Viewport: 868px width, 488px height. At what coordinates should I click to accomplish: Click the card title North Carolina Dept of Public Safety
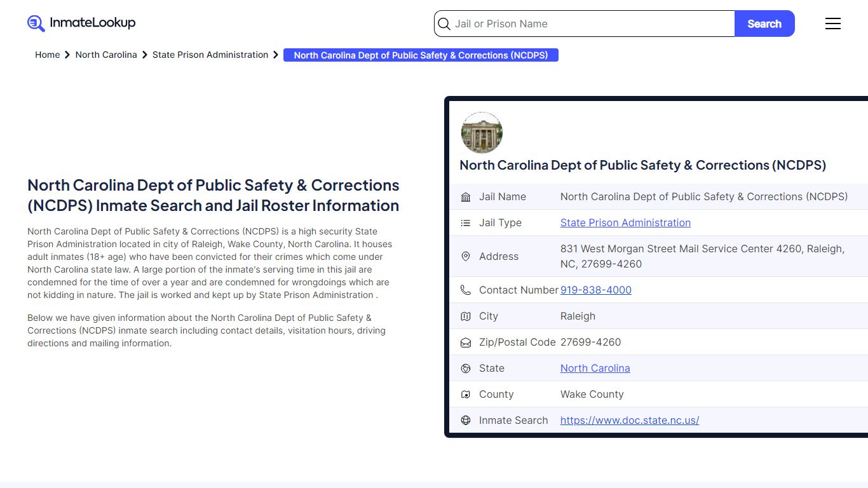click(x=643, y=165)
